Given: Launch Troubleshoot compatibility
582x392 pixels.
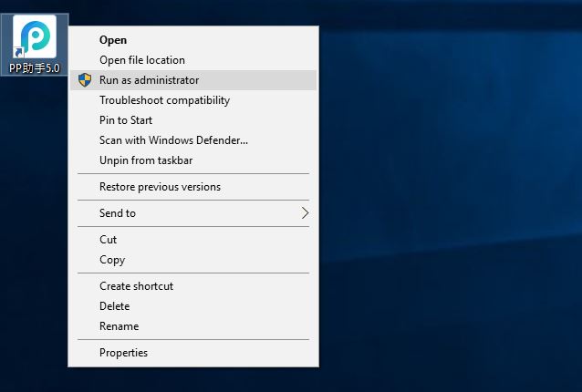Looking at the screenshot, I should pyautogui.click(x=164, y=100).
